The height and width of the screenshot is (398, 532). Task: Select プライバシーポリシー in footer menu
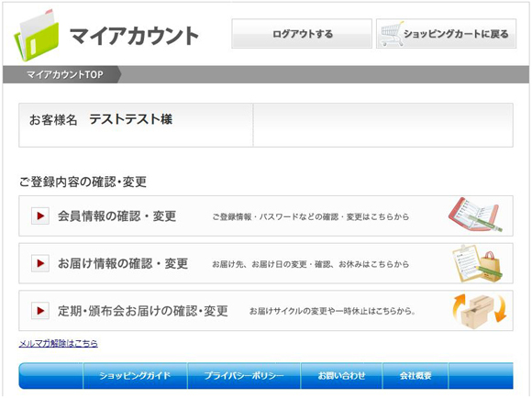tap(244, 376)
